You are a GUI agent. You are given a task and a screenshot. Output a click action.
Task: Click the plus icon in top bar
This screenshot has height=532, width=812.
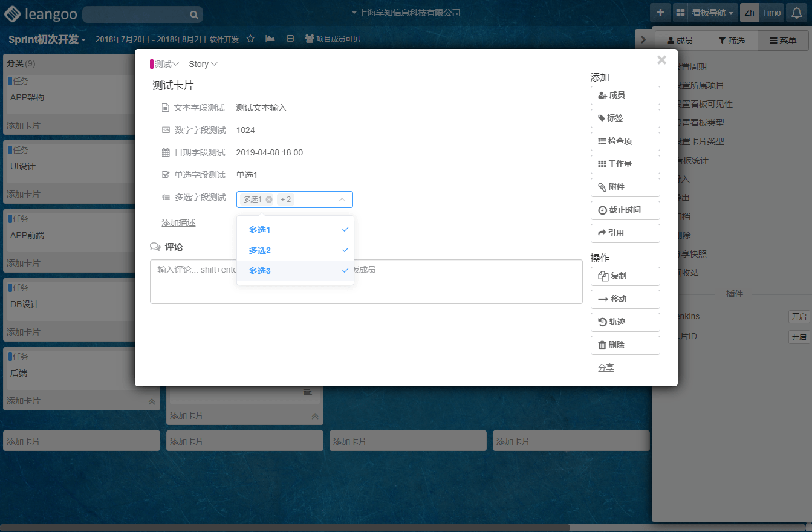(660, 13)
